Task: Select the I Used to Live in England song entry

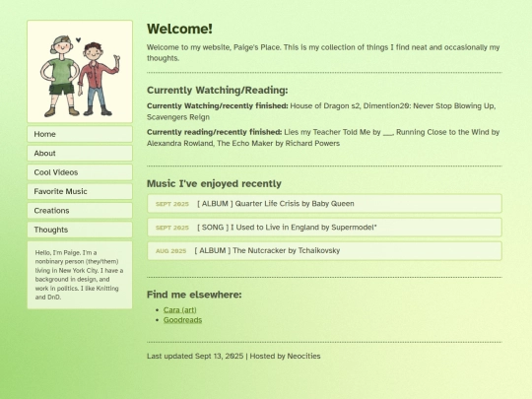Action: [x=324, y=228]
